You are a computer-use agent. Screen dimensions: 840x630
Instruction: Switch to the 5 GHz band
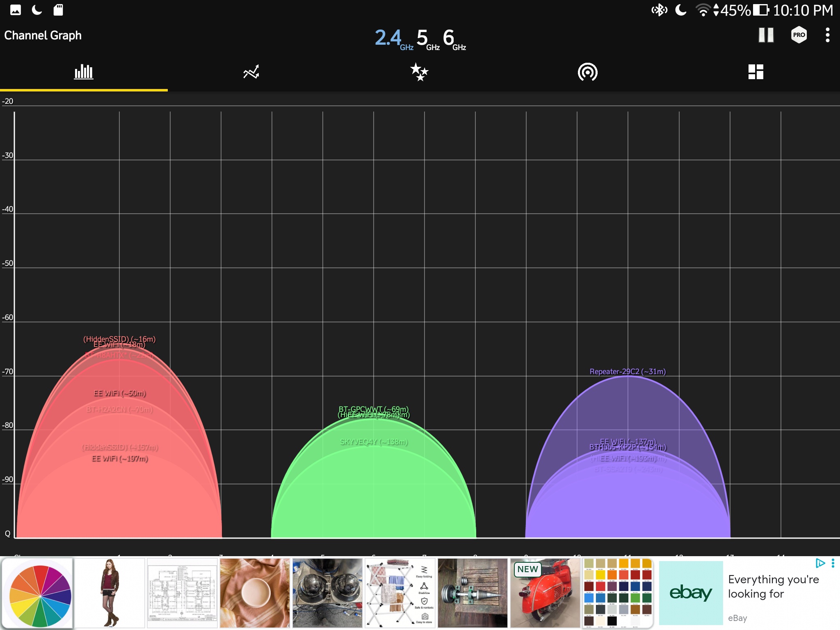click(x=427, y=39)
